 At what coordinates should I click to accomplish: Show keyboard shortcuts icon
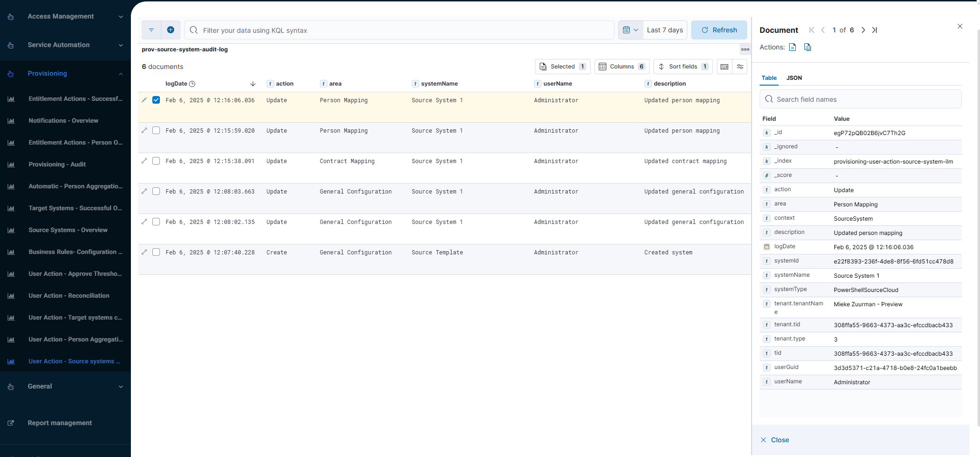724,67
